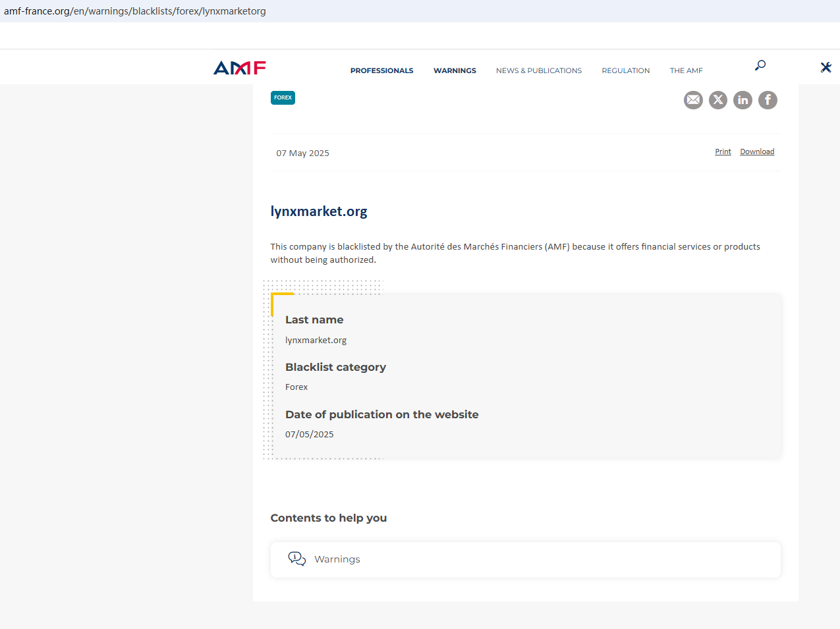Open the Regulation menu
Screen dimensions: 840x629
(626, 70)
